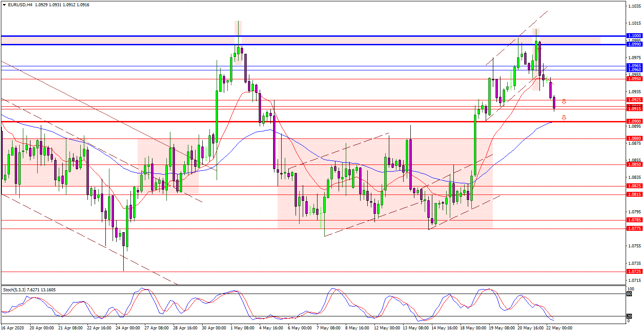
Task: Click the 1.1035 price axis tick
Action: [635, 6]
